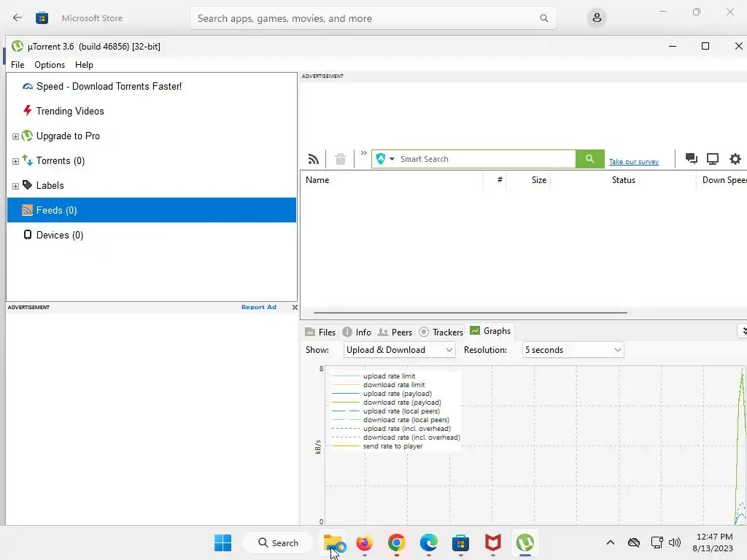This screenshot has width=747, height=560.
Task: Select Devices (0) in sidebar
Action: click(x=60, y=235)
